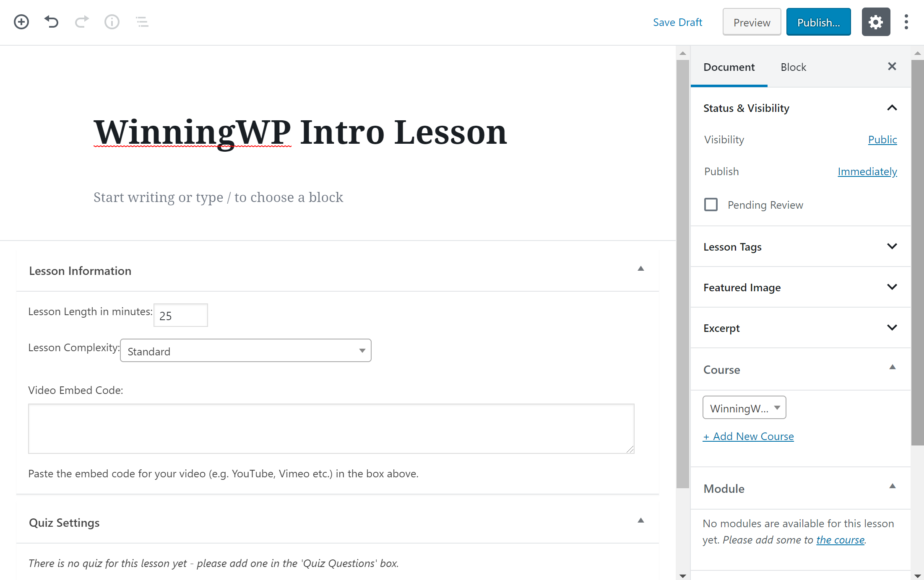Click the Video Embed Code text area

331,428
